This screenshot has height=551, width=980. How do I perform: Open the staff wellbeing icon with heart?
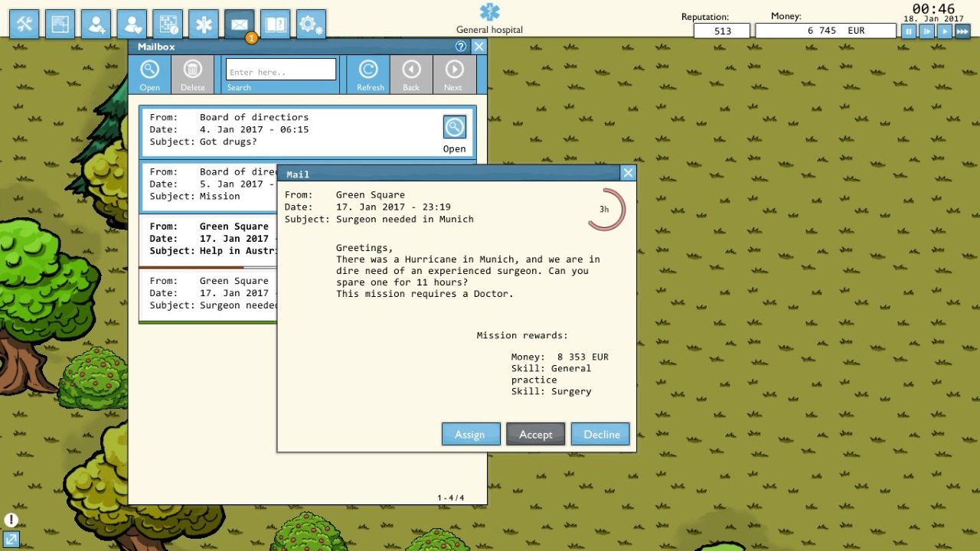pyautogui.click(x=132, y=24)
